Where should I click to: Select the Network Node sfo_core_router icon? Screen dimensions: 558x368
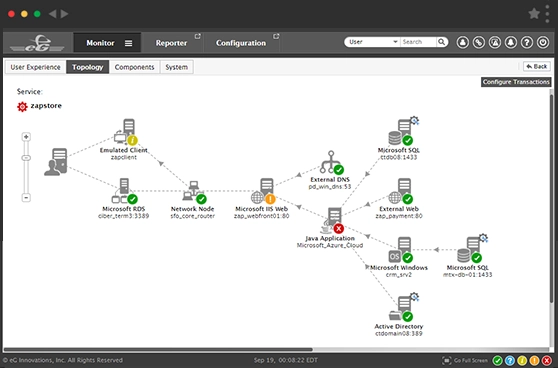[x=194, y=192]
